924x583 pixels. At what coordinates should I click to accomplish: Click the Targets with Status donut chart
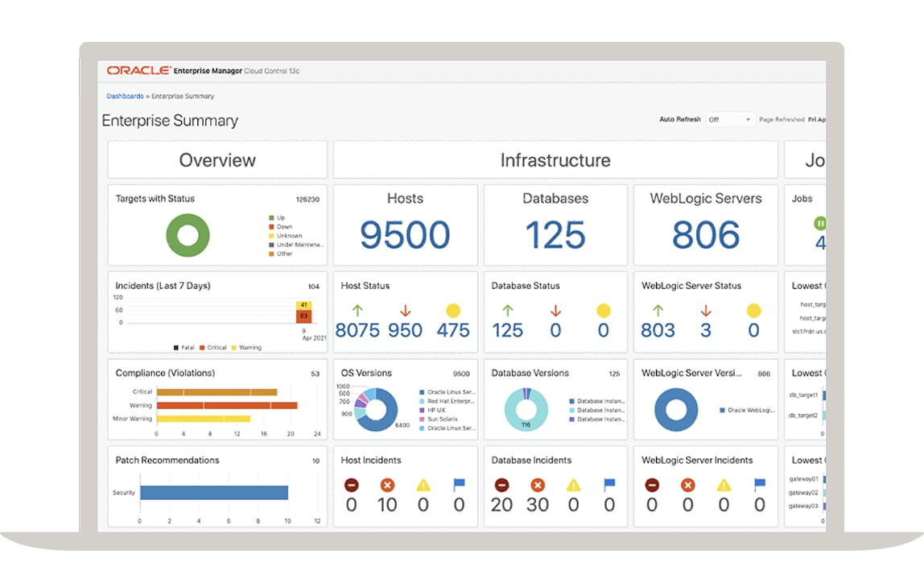coord(188,235)
